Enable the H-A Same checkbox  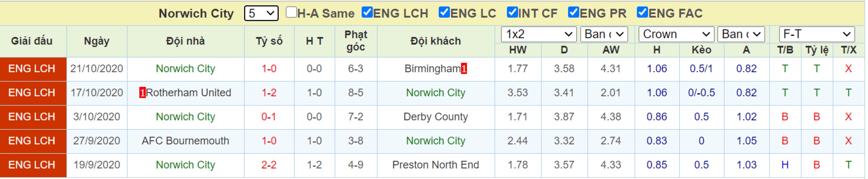(x=291, y=12)
